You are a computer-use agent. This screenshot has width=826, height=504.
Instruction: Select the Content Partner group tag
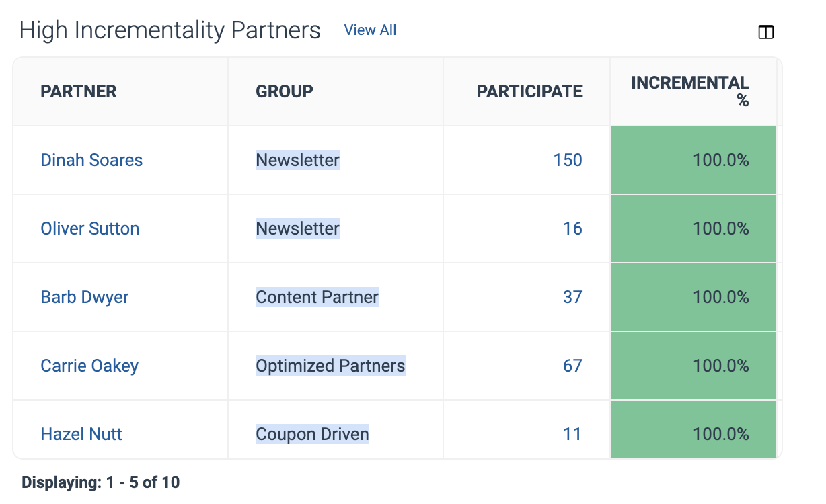[x=317, y=297]
